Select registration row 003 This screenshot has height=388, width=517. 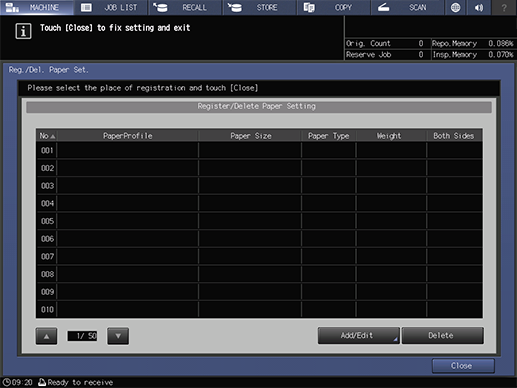point(259,186)
